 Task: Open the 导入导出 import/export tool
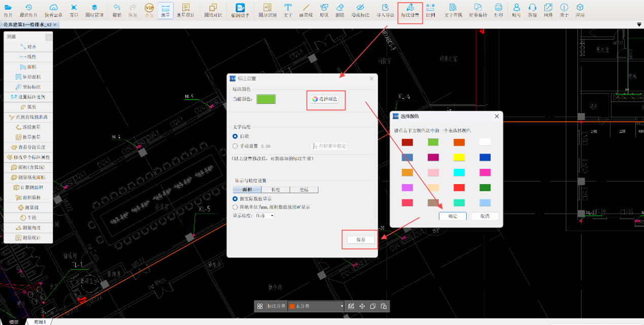[385, 9]
